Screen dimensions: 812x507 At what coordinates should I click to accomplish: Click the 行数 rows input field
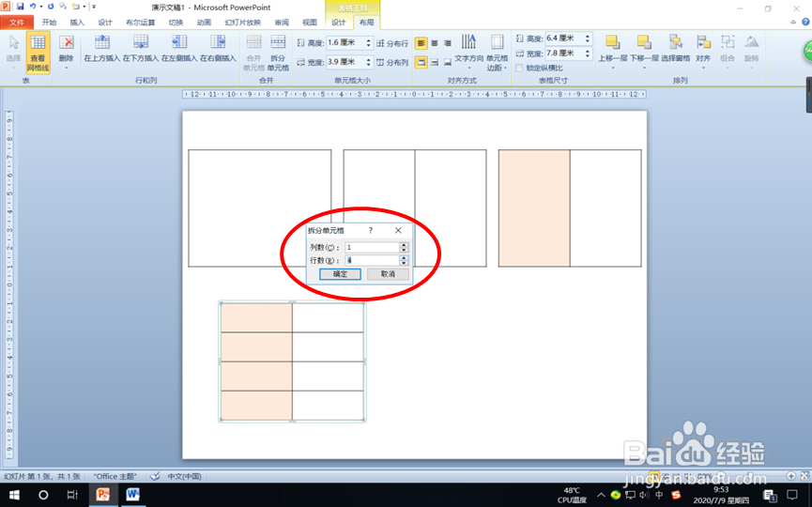coord(373,260)
